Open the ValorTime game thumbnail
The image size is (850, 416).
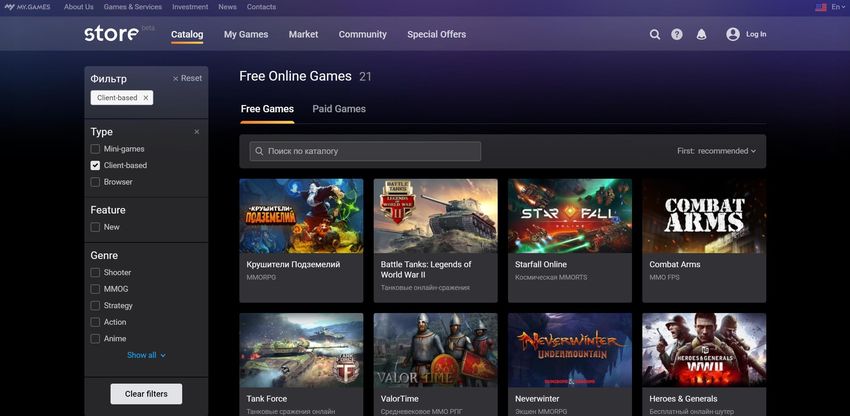point(435,350)
